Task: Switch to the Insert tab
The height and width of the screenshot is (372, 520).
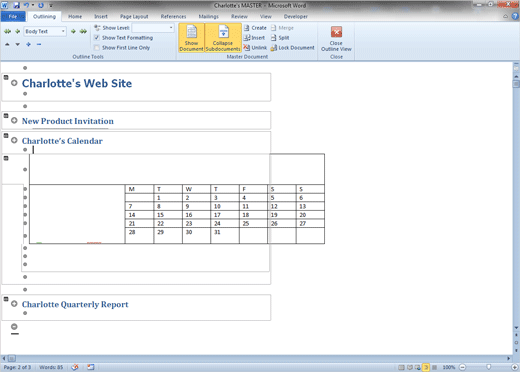Action: click(x=101, y=16)
